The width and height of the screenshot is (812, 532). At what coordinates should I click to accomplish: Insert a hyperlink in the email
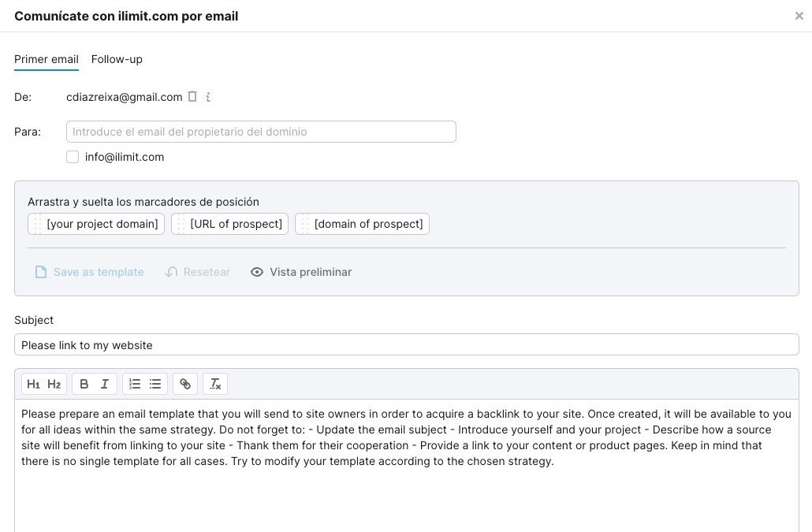tap(185, 384)
